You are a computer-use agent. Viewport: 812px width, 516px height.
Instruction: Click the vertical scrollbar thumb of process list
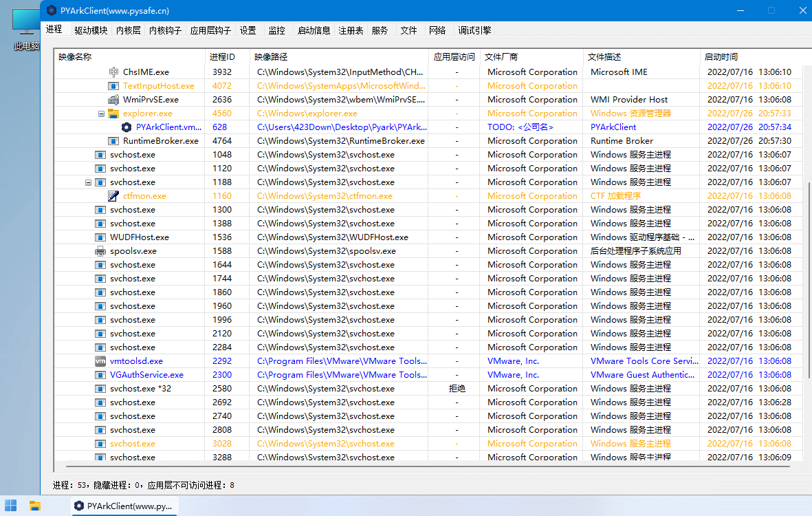coord(809,280)
